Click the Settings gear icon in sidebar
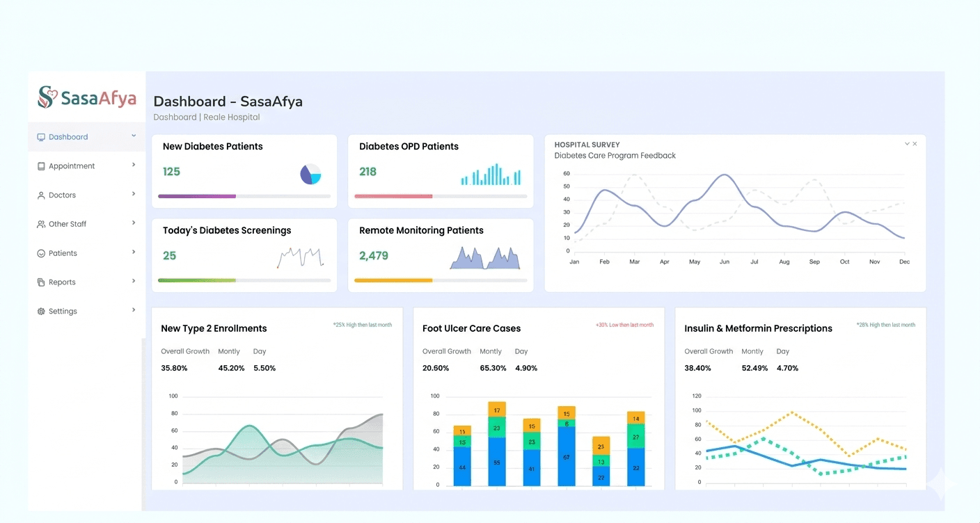This screenshot has height=523, width=980. [x=41, y=312]
